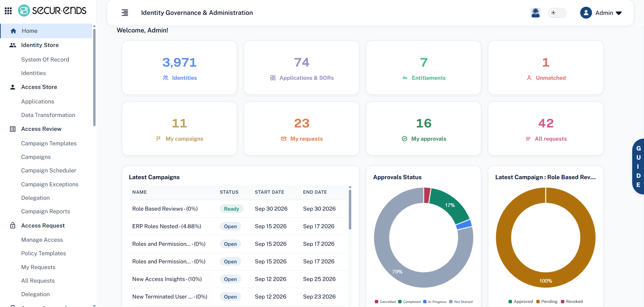Click the All requests lines icon
Screen dimensions: 644x307
tap(528, 139)
